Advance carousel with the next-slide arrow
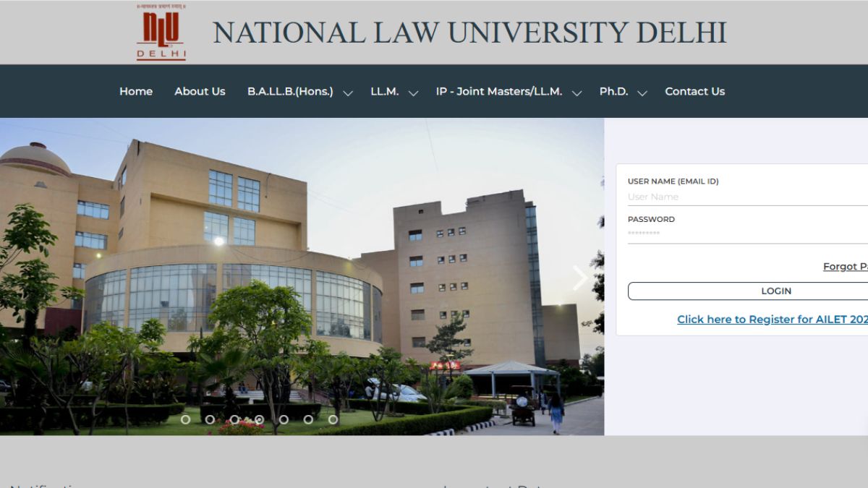Viewport: 868px width, 488px height. pos(580,278)
